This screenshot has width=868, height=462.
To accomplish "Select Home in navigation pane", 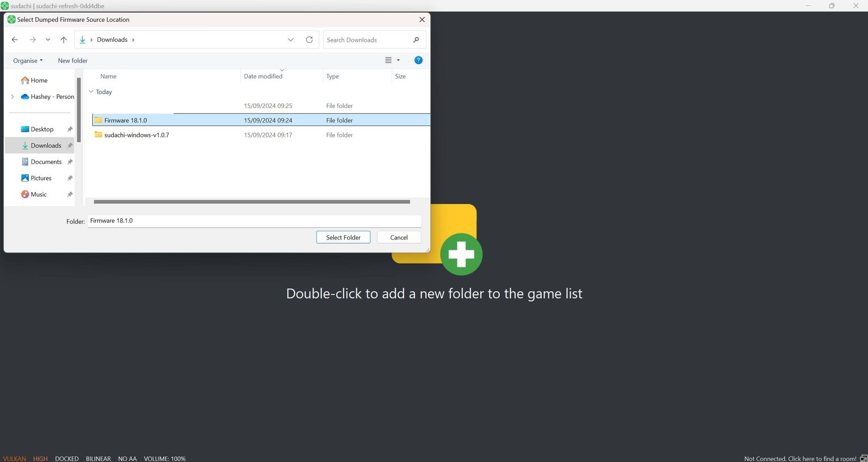I will pos(39,80).
